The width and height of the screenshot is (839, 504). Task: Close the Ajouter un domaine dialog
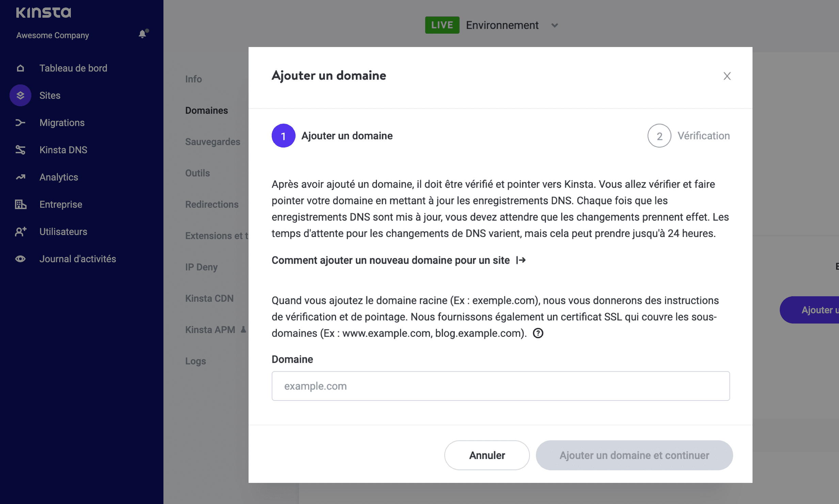pyautogui.click(x=727, y=76)
